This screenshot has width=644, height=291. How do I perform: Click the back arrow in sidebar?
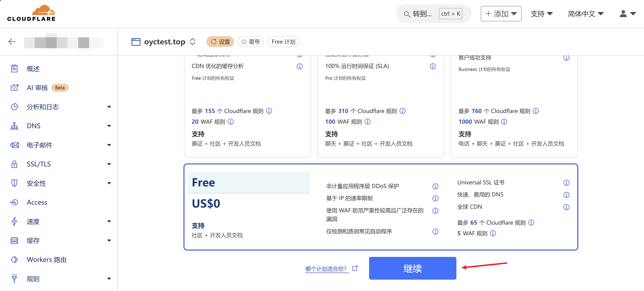[x=12, y=42]
